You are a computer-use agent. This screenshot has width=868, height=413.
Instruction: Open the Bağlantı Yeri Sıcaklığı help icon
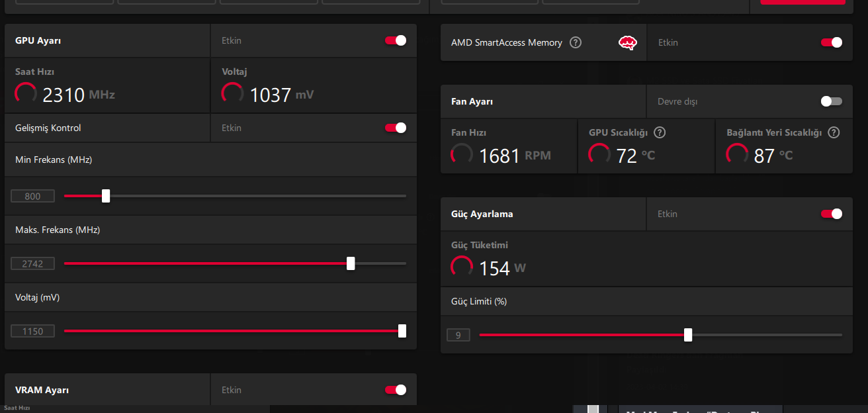[834, 132]
